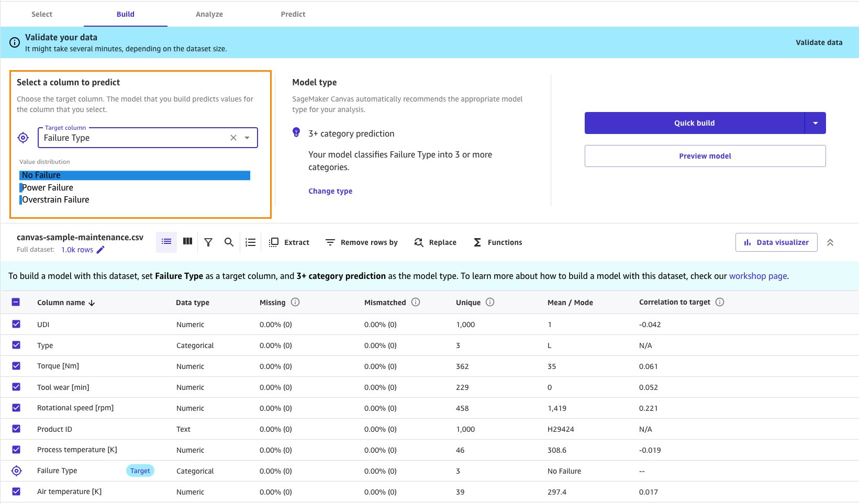Image resolution: width=859 pixels, height=504 pixels.
Task: Open the workshop page link
Action: pos(758,276)
